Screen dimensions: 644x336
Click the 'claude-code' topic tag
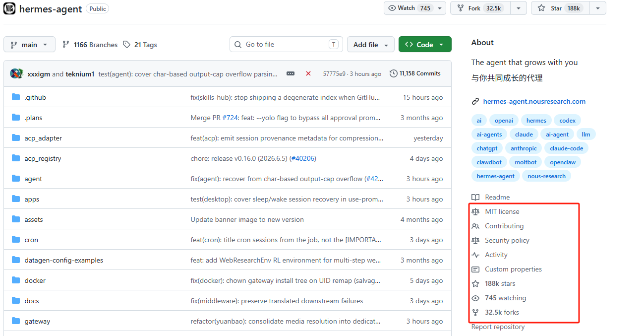coord(566,148)
